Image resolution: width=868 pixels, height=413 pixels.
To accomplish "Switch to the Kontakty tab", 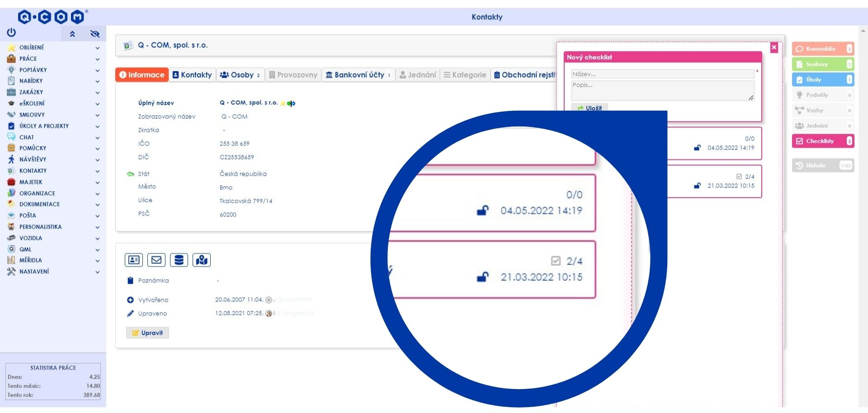I will tap(192, 75).
